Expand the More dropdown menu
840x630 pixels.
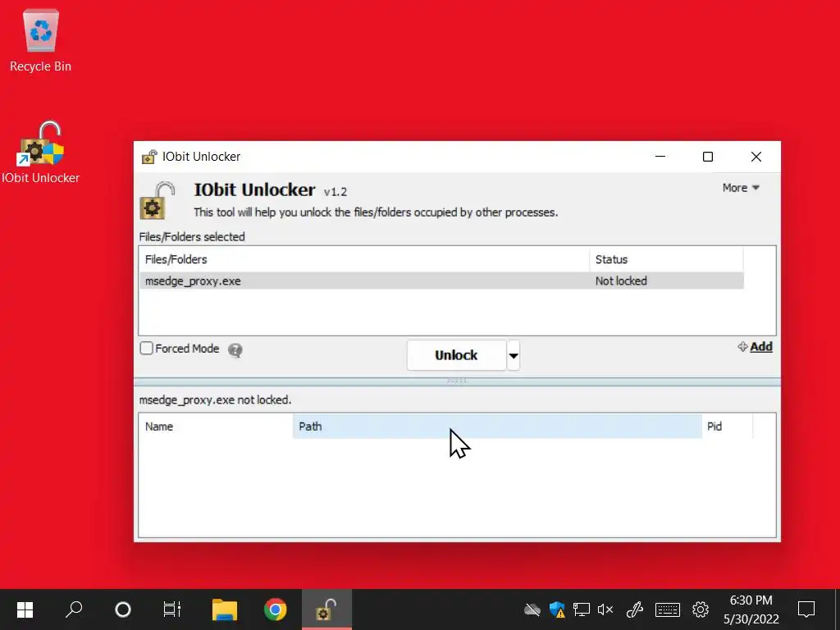[x=741, y=188]
